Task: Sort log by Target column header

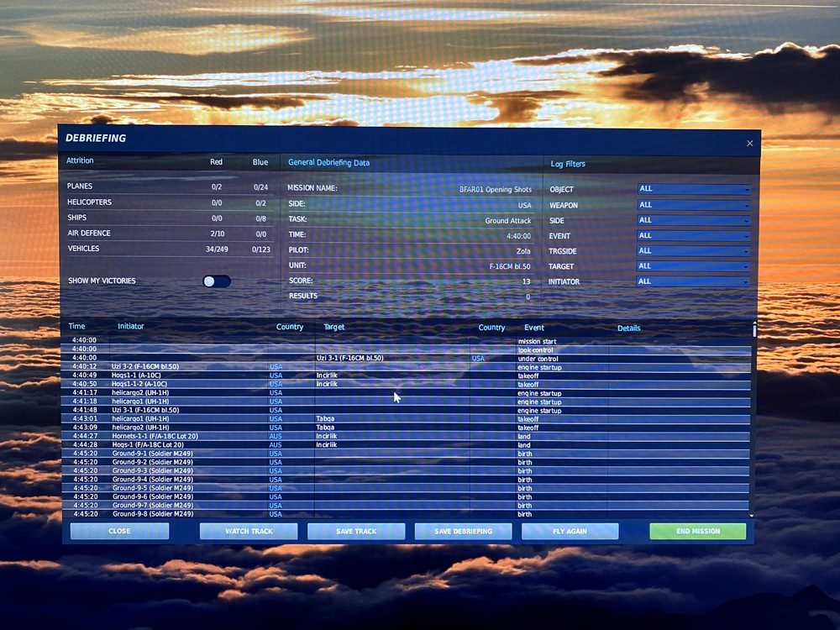Action: [334, 327]
